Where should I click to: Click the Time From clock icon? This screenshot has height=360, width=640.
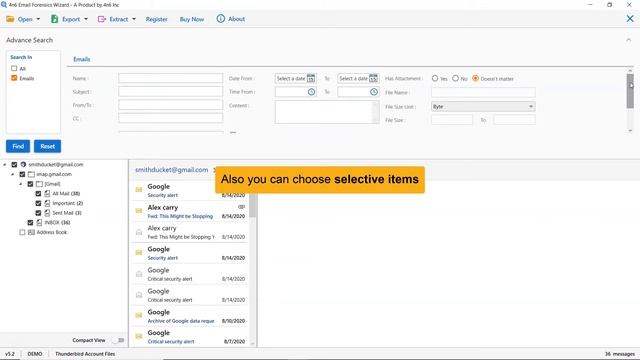[311, 92]
